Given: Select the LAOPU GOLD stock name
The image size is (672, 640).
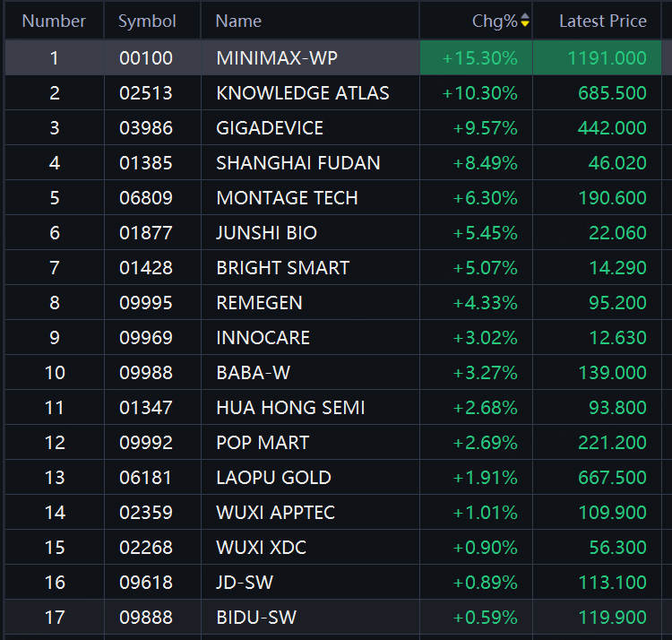Looking at the screenshot, I should click(x=273, y=478).
